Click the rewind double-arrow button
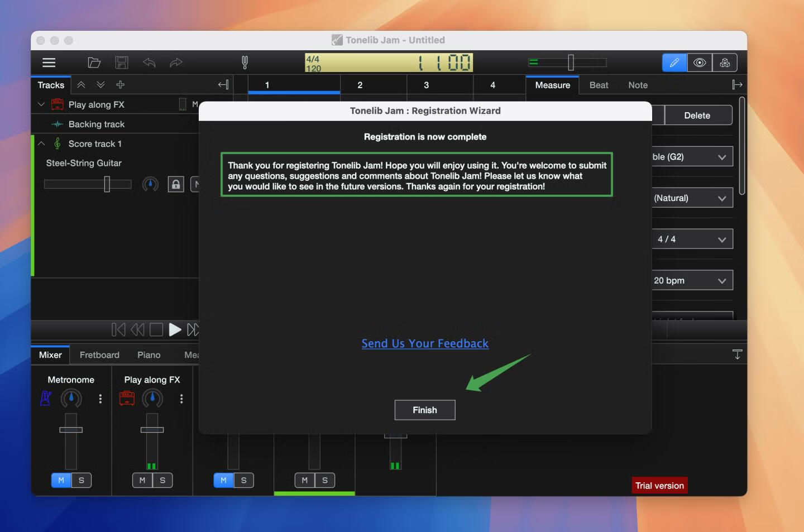804x532 pixels. click(137, 329)
